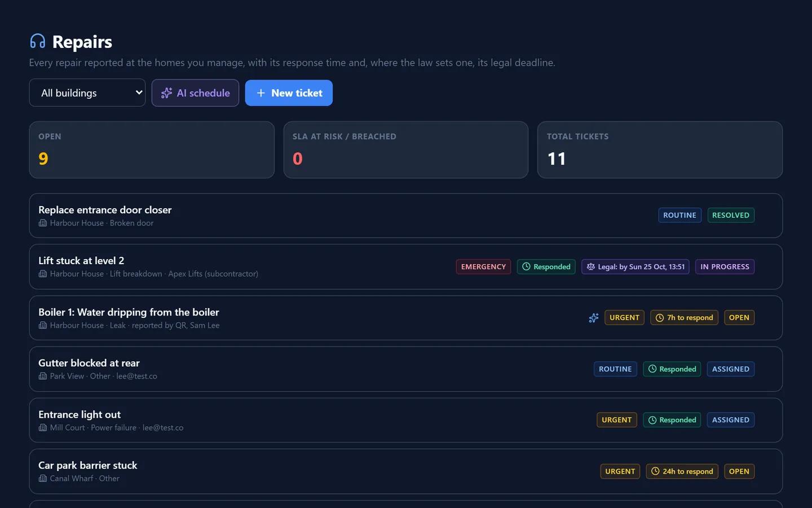Click clock icon in '7h to respond' badge
The height and width of the screenshot is (508, 812).
659,318
